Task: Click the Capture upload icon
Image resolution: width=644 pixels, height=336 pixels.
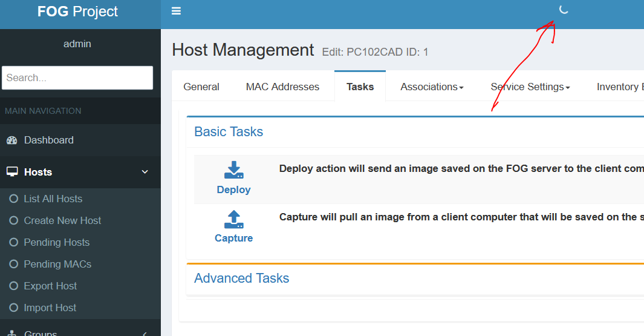Action: click(233, 219)
